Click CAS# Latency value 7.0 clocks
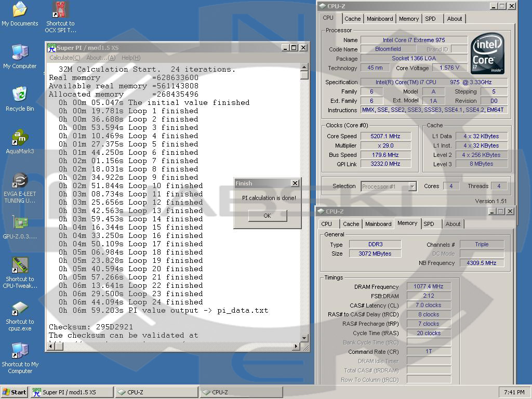Screen dimensions: 532x399 click(429, 305)
